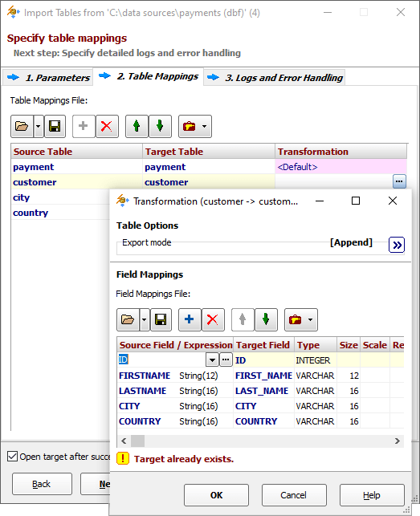Expand field mappings open-file dropdown arrow
This screenshot has width=420, height=516.
pyautogui.click(x=145, y=319)
